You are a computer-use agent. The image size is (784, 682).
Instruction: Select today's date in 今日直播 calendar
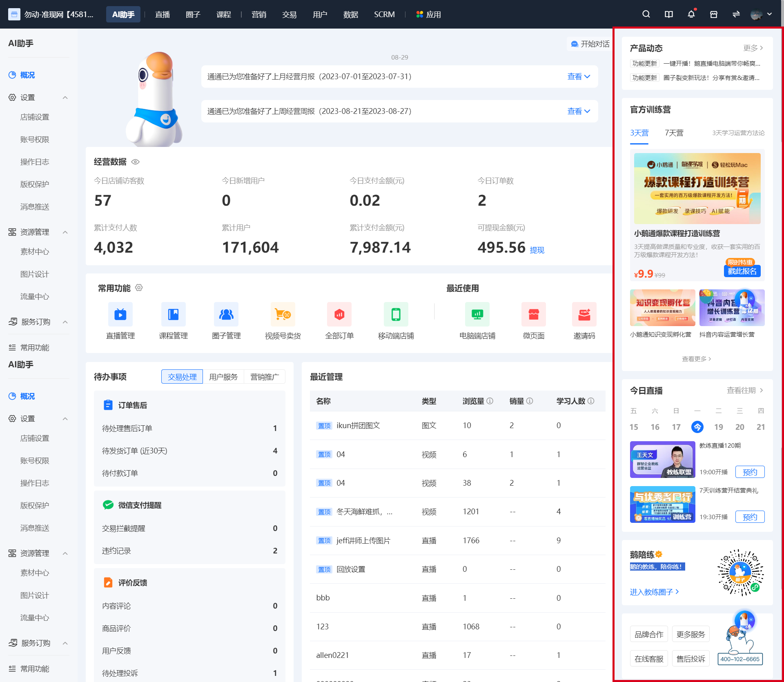697,427
